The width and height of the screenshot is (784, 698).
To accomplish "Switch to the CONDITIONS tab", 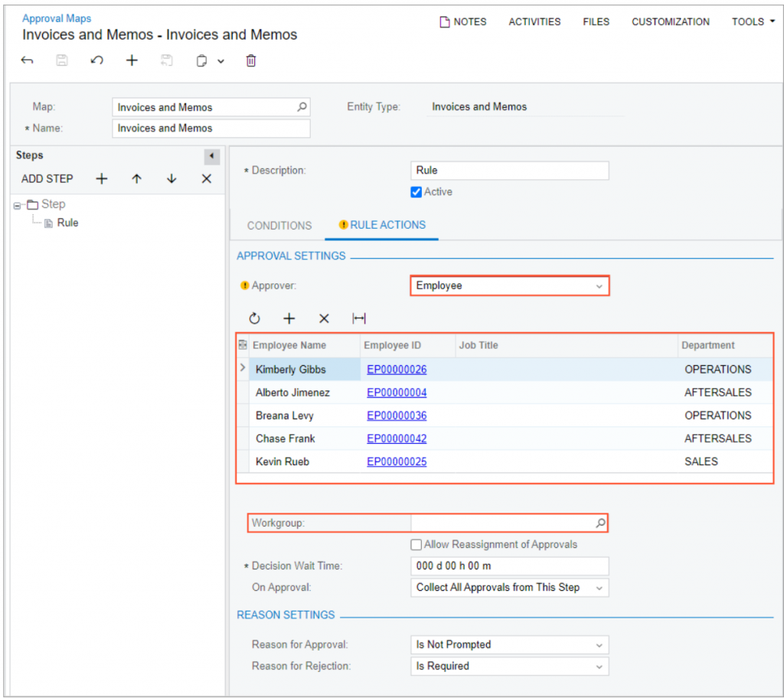I will pyautogui.click(x=279, y=225).
